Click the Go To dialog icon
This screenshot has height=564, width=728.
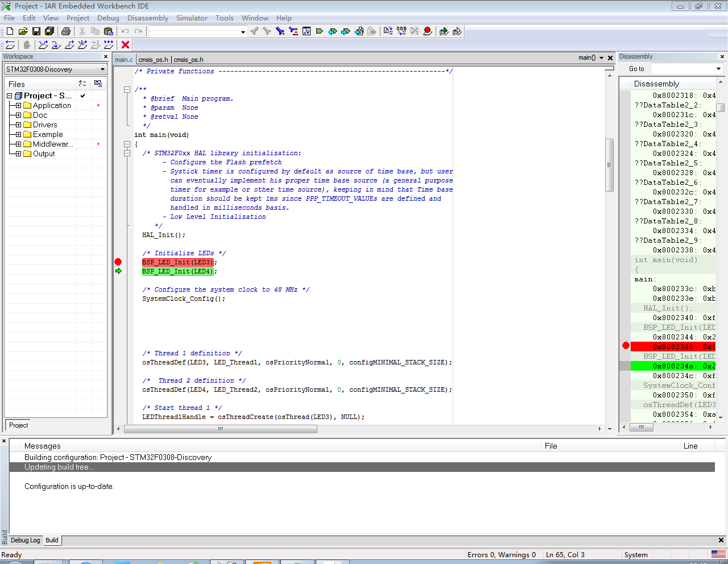[x=307, y=31]
